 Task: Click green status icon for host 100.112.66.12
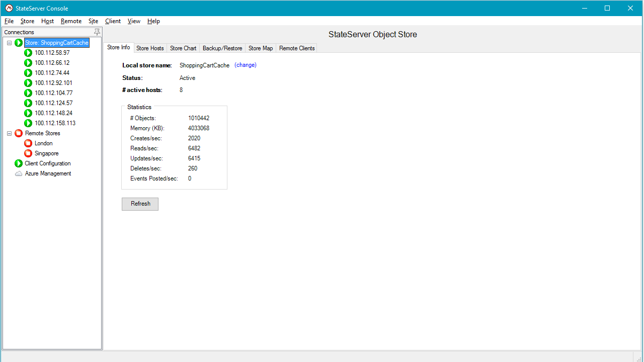[28, 63]
